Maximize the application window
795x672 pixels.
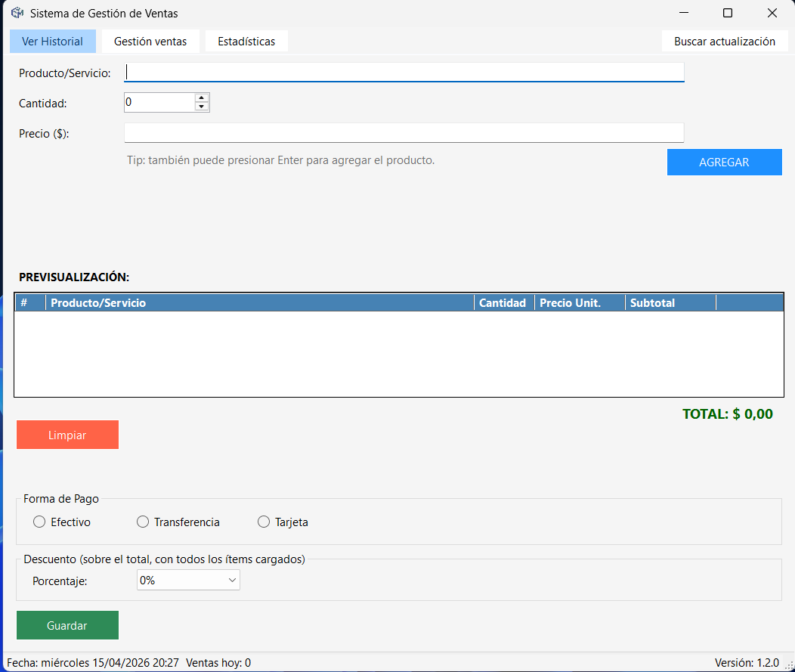[728, 13]
